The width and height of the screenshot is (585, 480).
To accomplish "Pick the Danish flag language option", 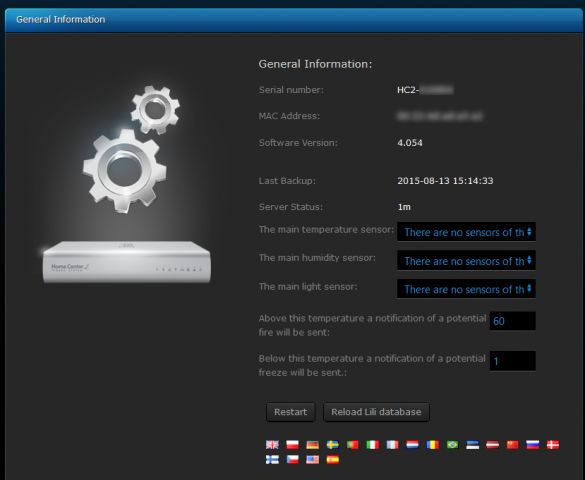I will [553, 445].
